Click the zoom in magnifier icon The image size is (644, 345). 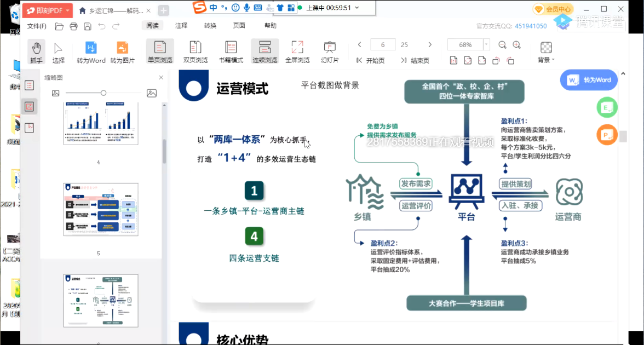[516, 45]
